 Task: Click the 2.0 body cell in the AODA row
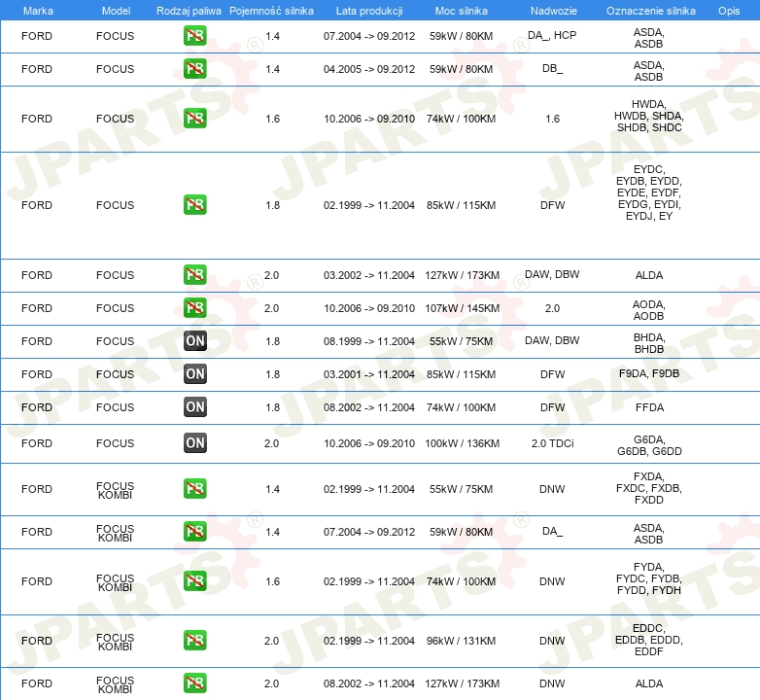pos(553,308)
